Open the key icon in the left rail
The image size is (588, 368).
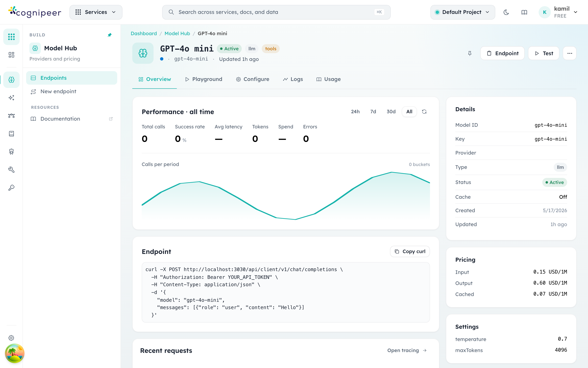click(x=11, y=188)
